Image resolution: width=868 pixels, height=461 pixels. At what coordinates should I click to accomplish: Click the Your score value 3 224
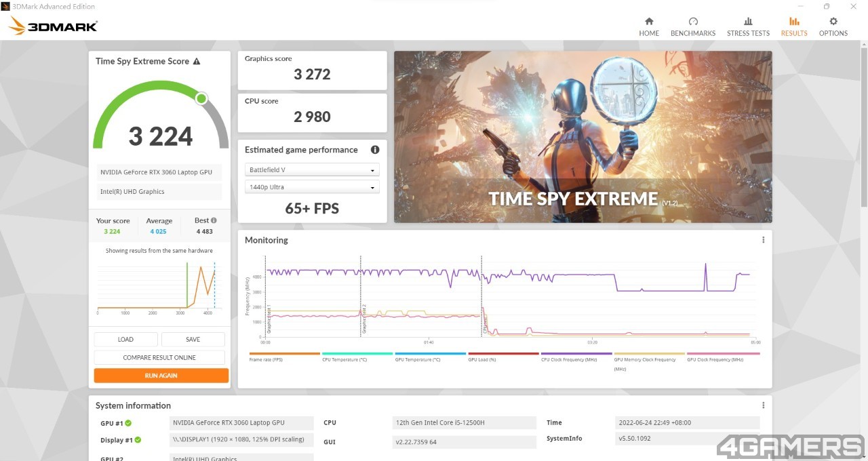click(112, 232)
